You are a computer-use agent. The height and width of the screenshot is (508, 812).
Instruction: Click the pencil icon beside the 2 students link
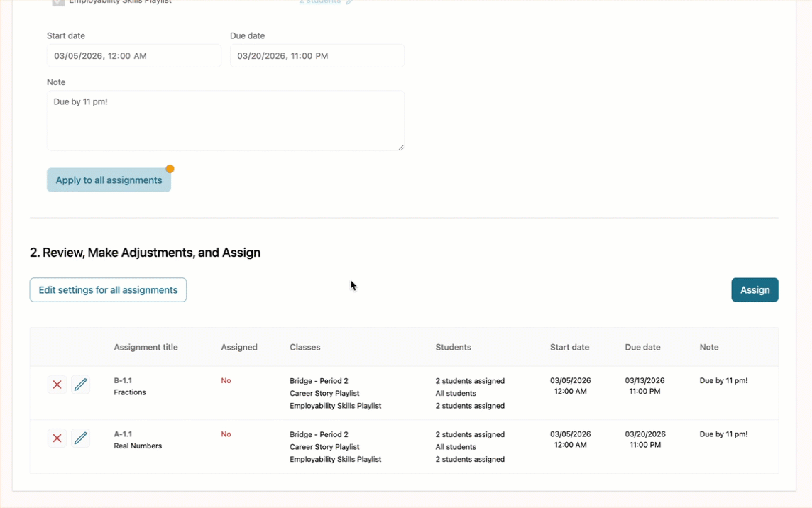349,3
